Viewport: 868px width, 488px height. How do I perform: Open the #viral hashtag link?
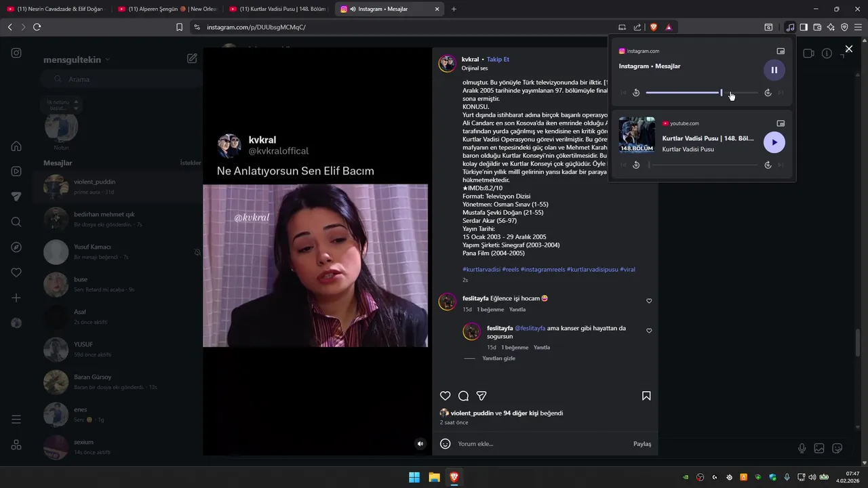point(627,269)
